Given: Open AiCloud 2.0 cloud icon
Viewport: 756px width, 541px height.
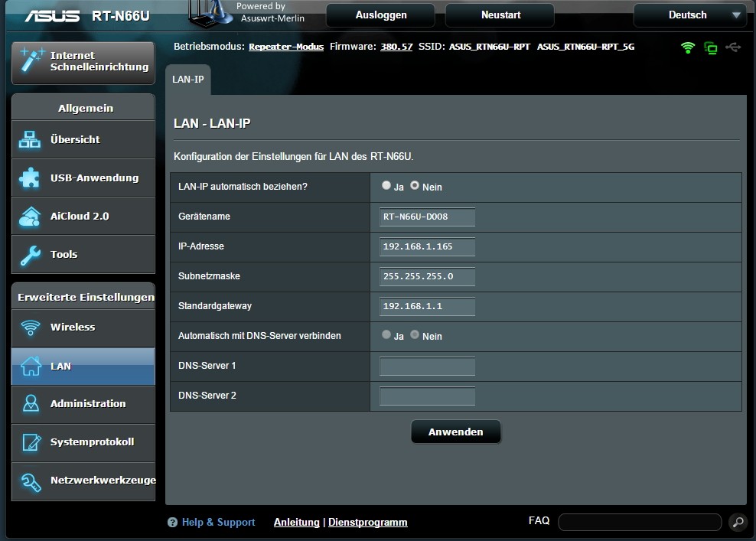Looking at the screenshot, I should [x=30, y=217].
